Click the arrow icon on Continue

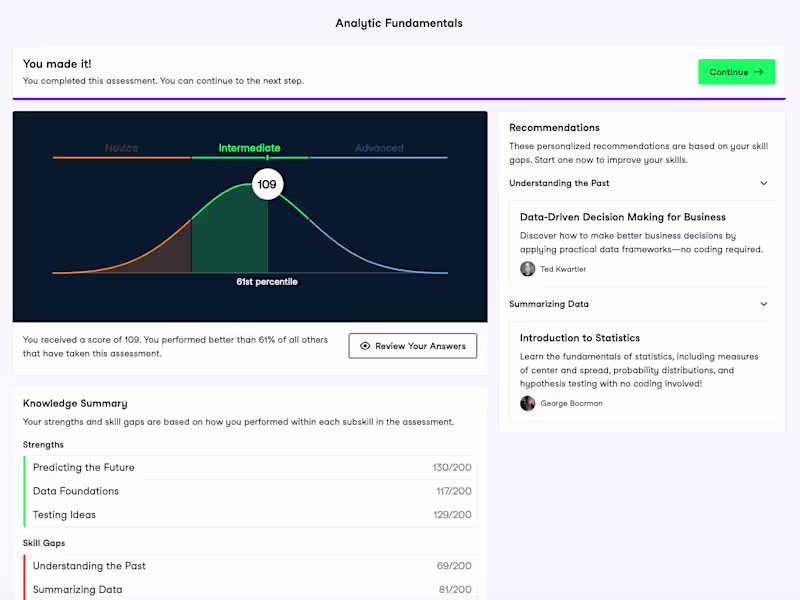point(759,72)
